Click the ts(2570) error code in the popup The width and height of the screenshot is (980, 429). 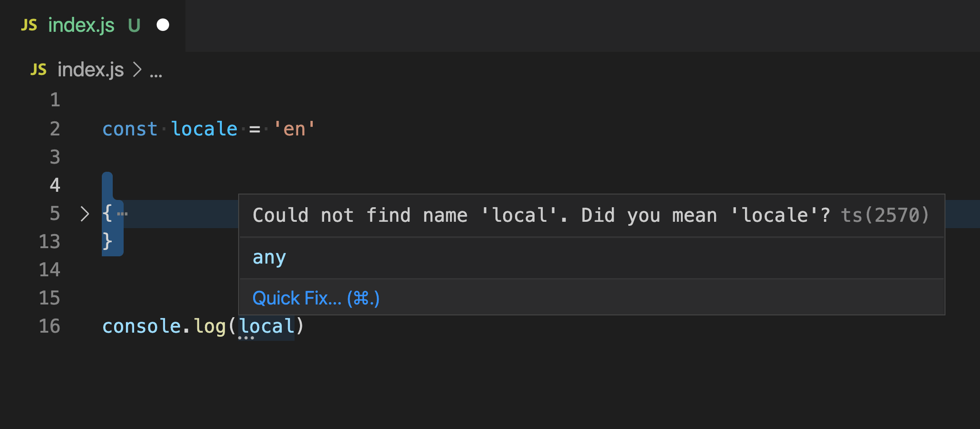point(884,214)
